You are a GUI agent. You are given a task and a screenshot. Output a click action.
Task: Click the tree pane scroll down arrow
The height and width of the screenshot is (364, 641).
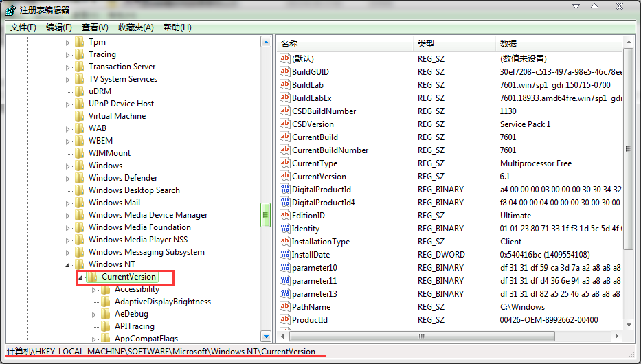pyautogui.click(x=266, y=337)
